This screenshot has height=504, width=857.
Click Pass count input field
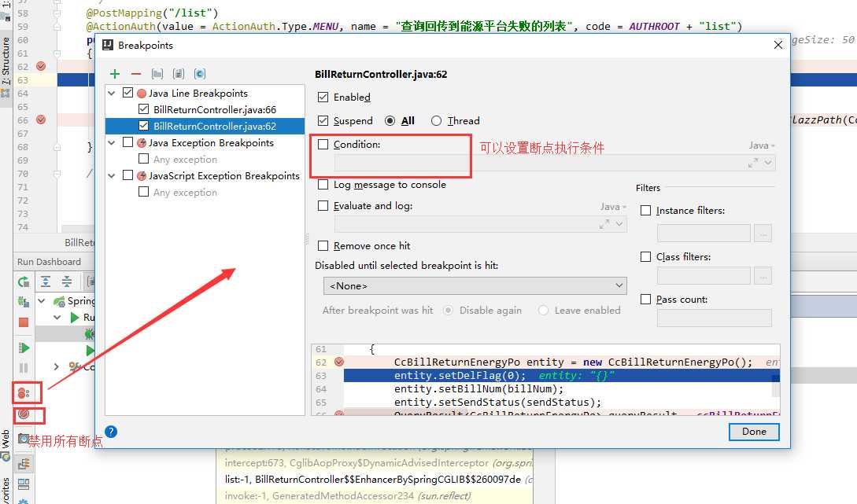(x=715, y=318)
